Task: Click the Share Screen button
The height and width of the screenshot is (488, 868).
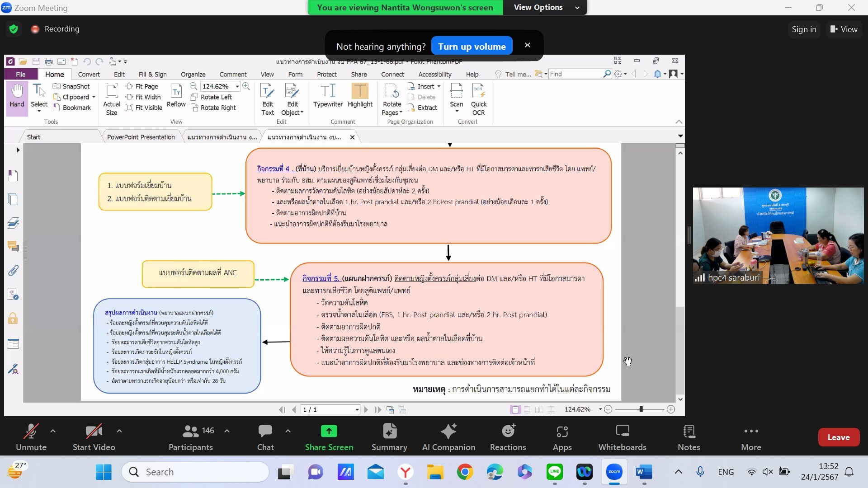Action: [x=329, y=437]
